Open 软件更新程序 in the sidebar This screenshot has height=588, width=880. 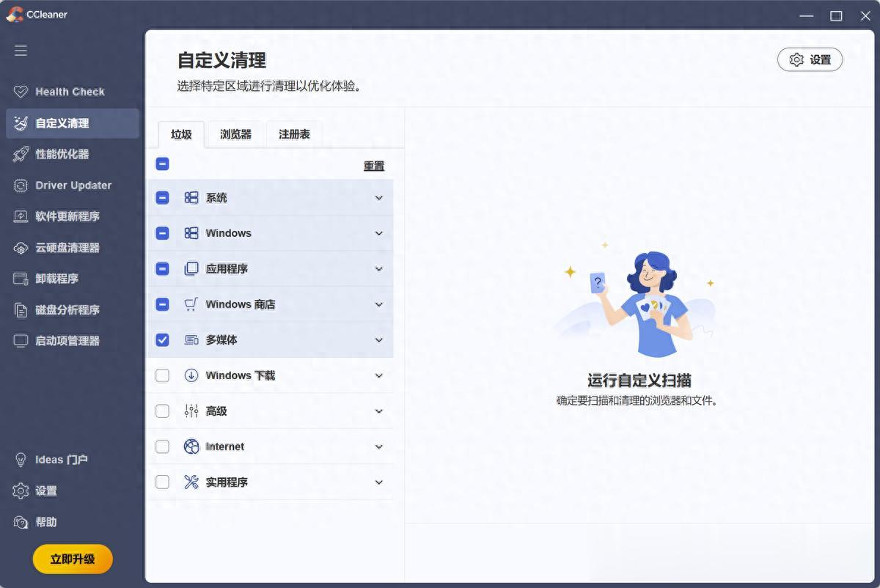click(72, 216)
